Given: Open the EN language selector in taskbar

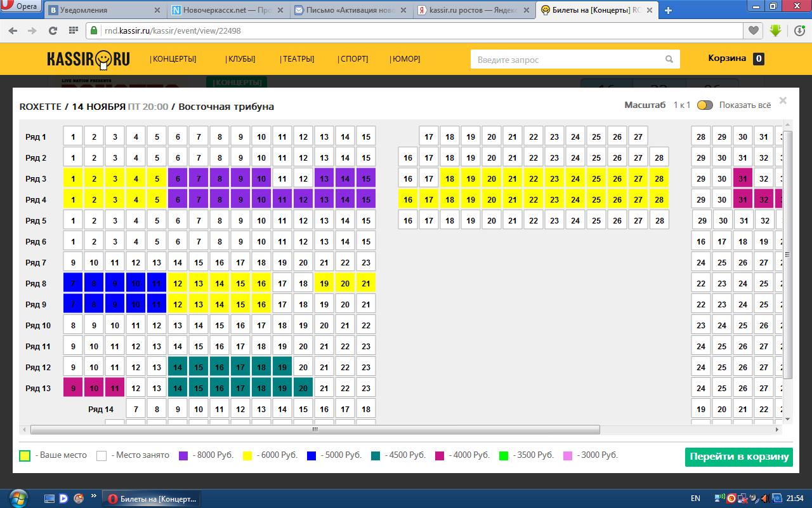Looking at the screenshot, I should click(695, 498).
